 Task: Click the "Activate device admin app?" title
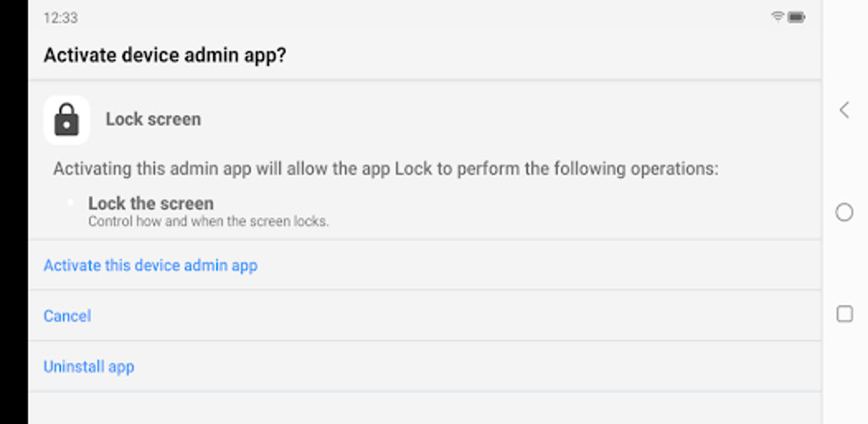pyautogui.click(x=164, y=56)
